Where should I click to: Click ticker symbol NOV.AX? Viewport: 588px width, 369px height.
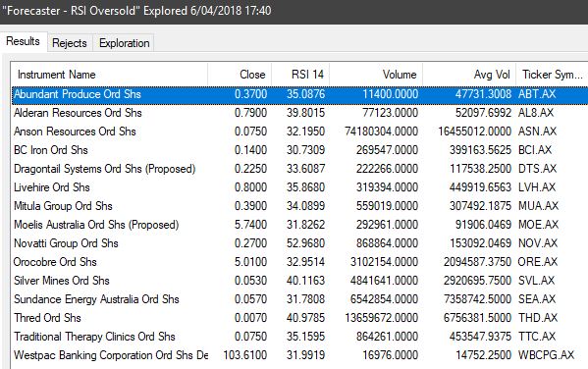point(538,243)
